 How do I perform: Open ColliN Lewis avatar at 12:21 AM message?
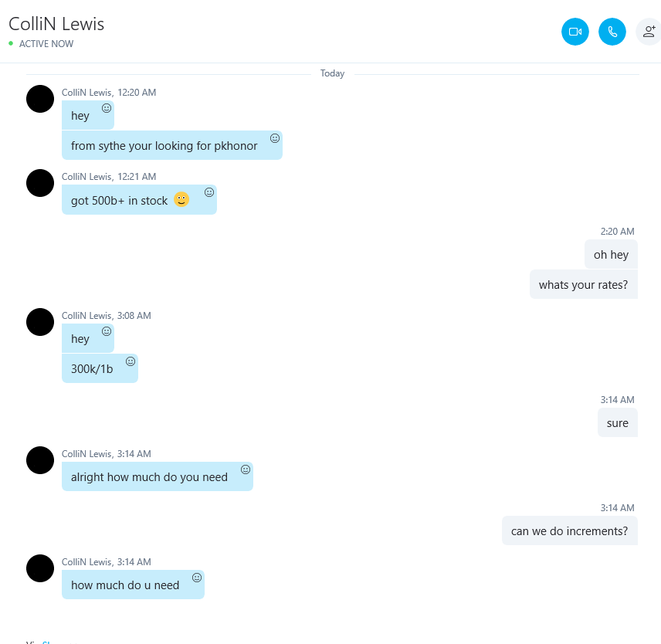(40, 183)
